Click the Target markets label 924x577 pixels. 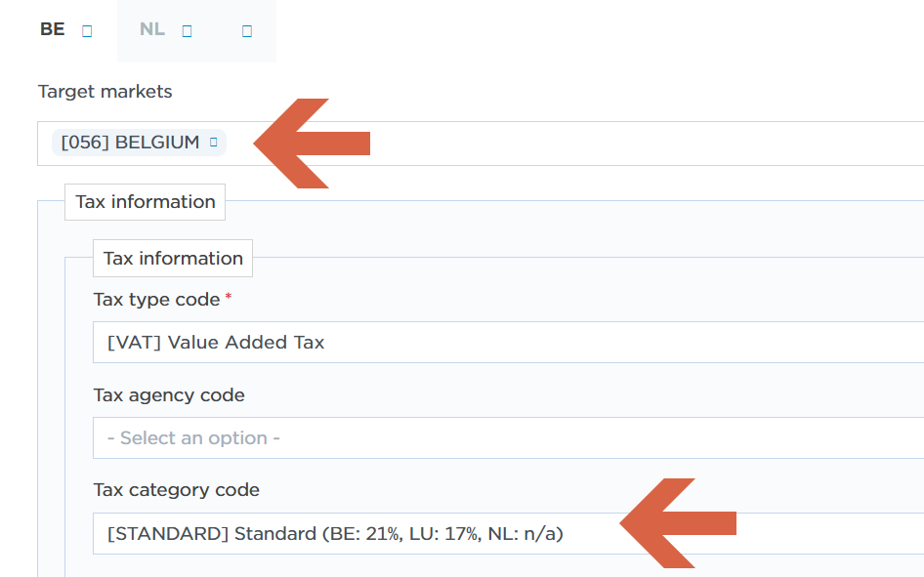(105, 92)
